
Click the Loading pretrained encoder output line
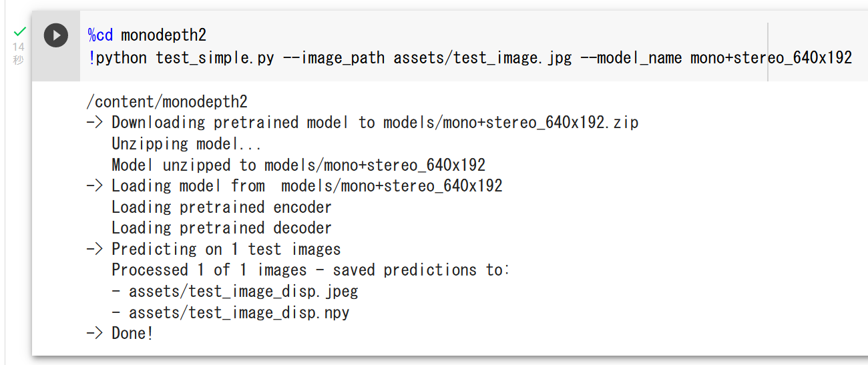tap(222, 207)
